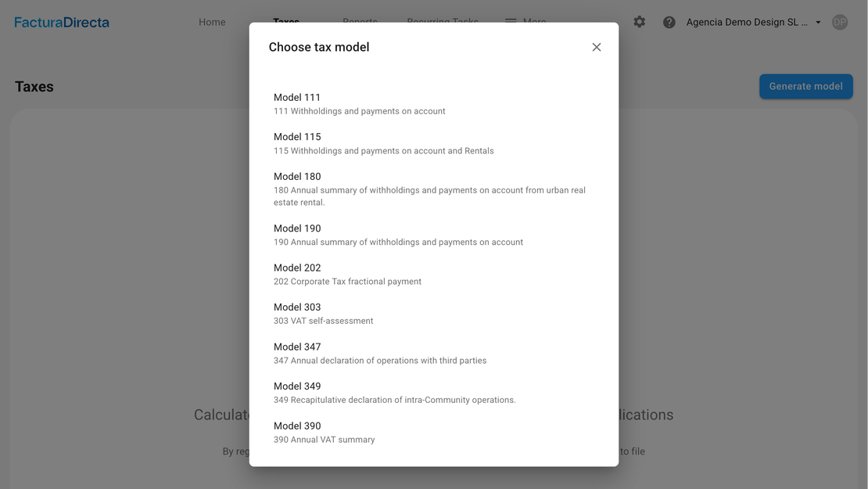
Task: Expand the Agencia Demo Design company dropdown
Action: (818, 22)
